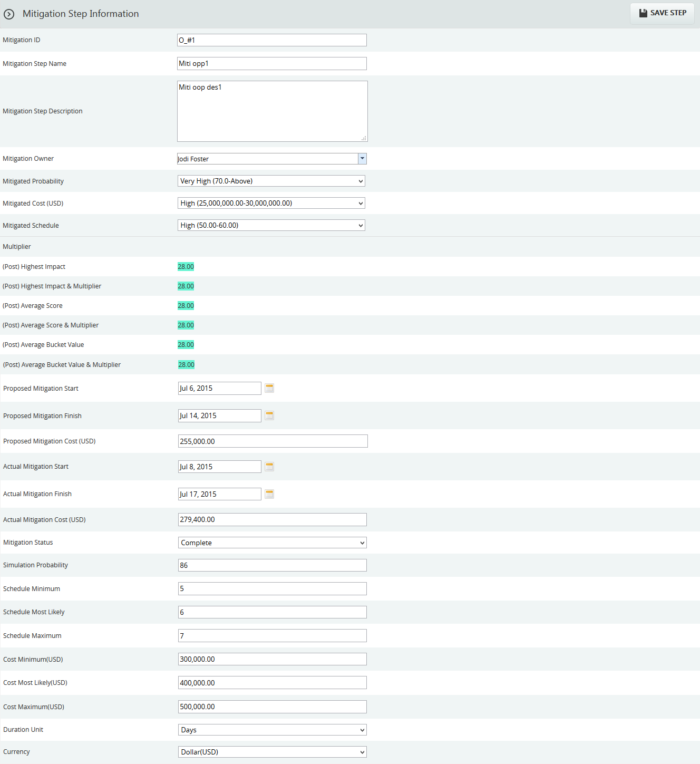The width and height of the screenshot is (700, 764).
Task: Open the Currency dropdown
Action: [272, 752]
